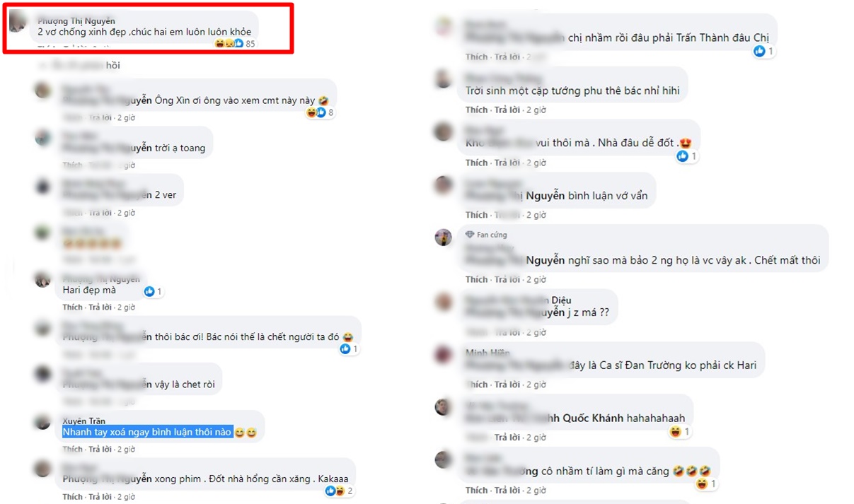This screenshot has height=504, width=854.
Task: Click like reaction on 'Nhà đâu dễ đốt' comment
Action: pyautogui.click(x=683, y=156)
